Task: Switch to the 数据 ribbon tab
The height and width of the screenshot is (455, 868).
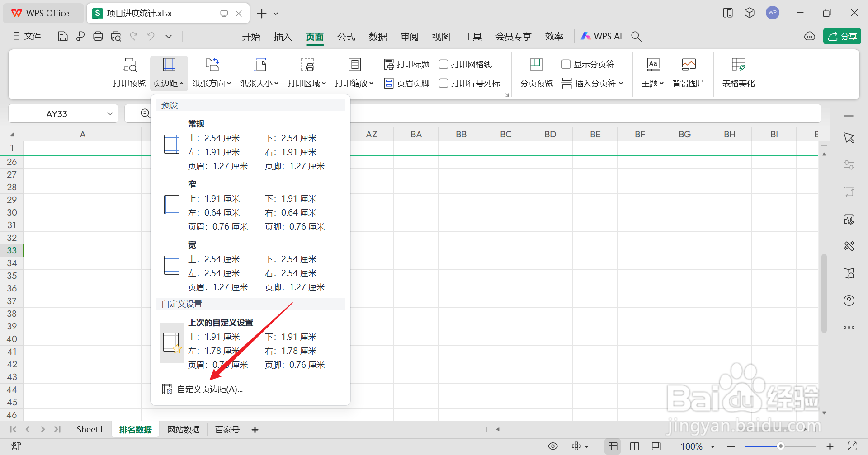Action: point(378,37)
